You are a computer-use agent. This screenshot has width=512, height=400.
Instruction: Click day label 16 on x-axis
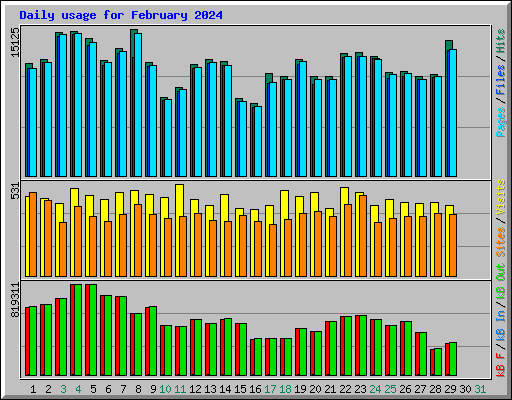click(x=255, y=389)
